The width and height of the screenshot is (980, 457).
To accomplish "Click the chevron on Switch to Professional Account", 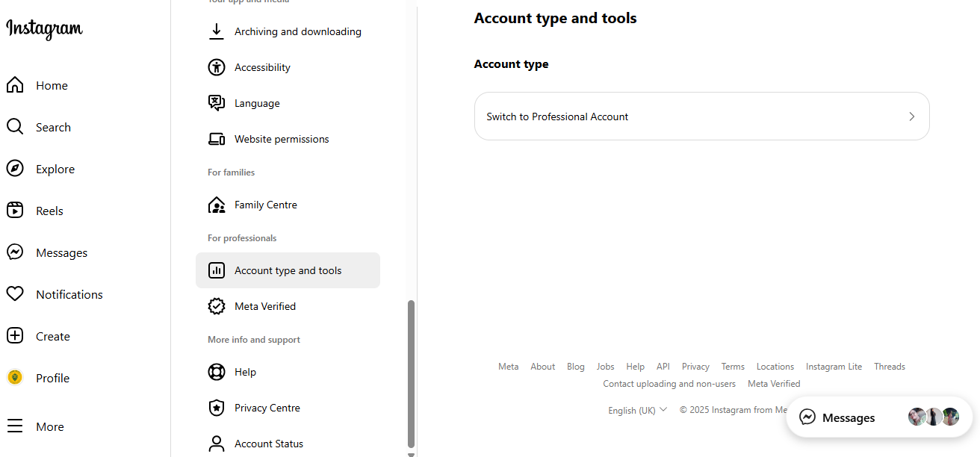I will (911, 116).
